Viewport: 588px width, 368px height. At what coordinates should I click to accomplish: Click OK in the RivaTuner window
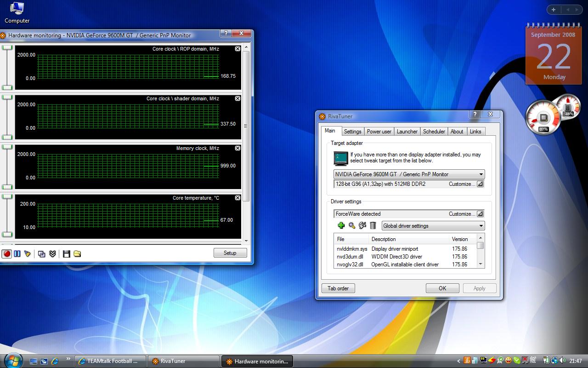point(442,288)
